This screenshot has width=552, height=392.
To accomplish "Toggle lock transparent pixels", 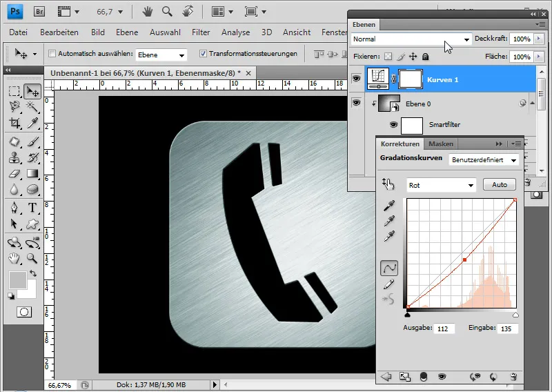I will point(388,57).
